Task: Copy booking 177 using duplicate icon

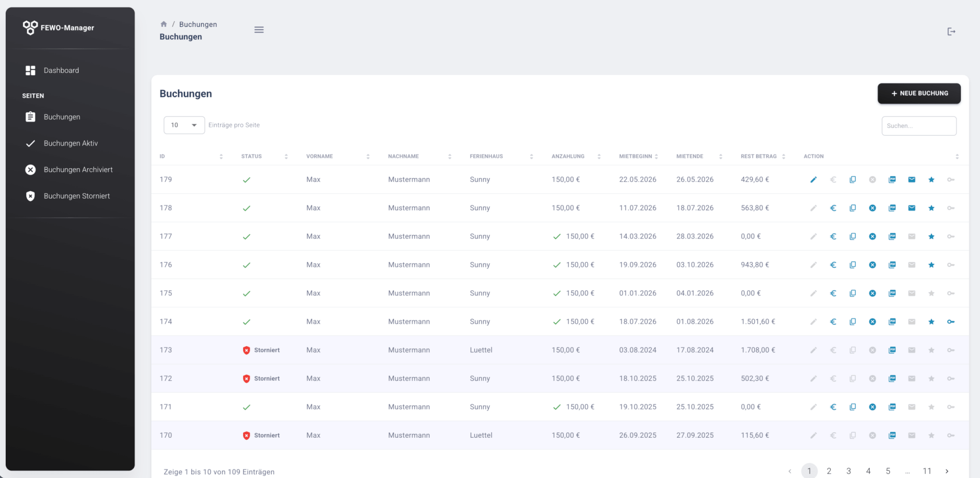Action: tap(853, 236)
